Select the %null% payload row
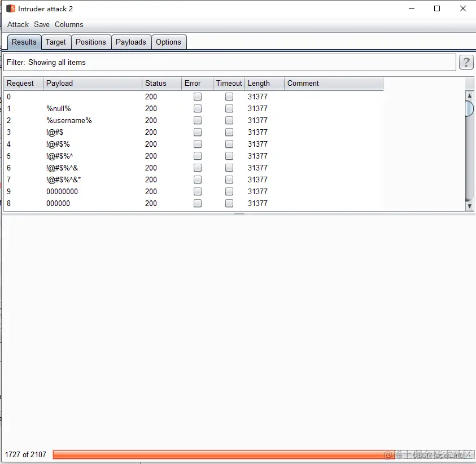 (194, 108)
